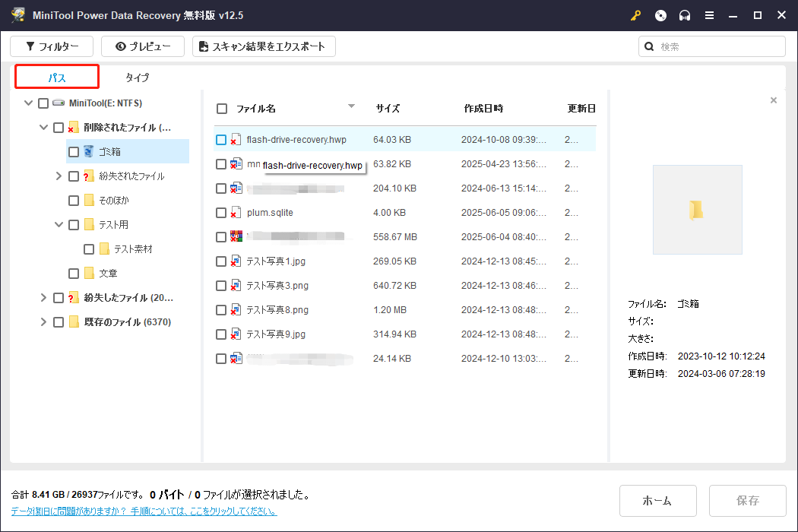
Task: Click the 検索 search input field
Action: 712,46
